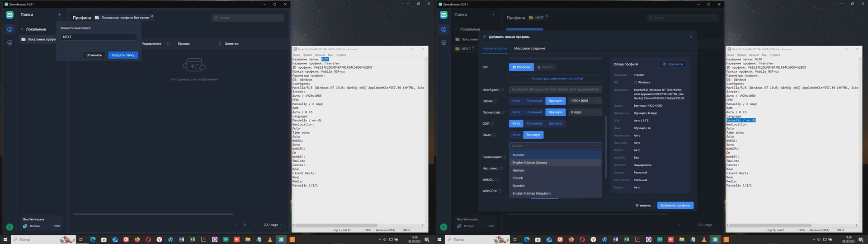
Task: Click the info icon next to Язык label
Action: pos(494,135)
